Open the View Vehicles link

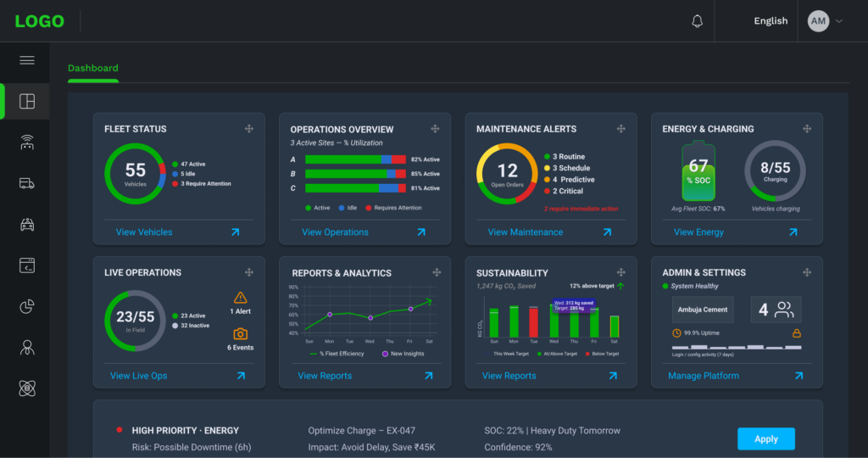click(144, 232)
